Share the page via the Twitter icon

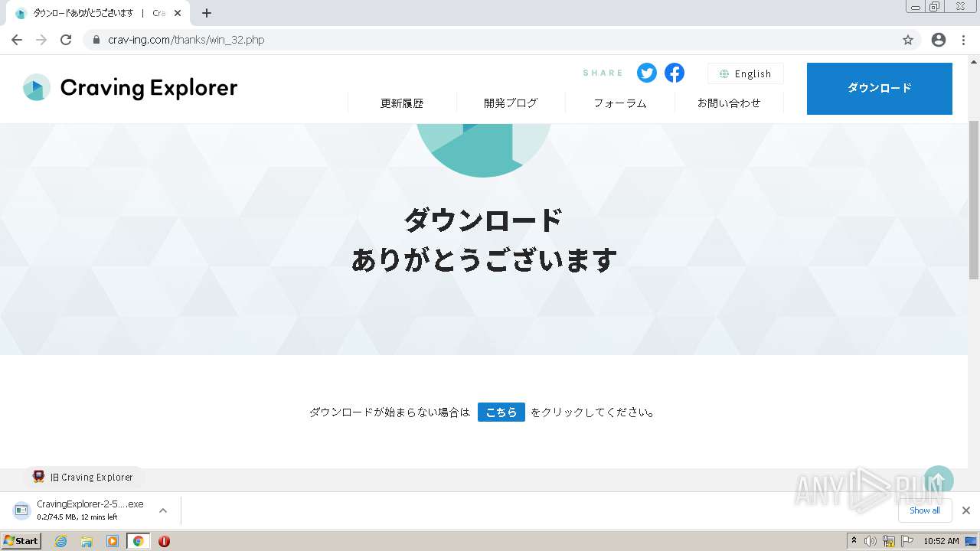coord(647,73)
